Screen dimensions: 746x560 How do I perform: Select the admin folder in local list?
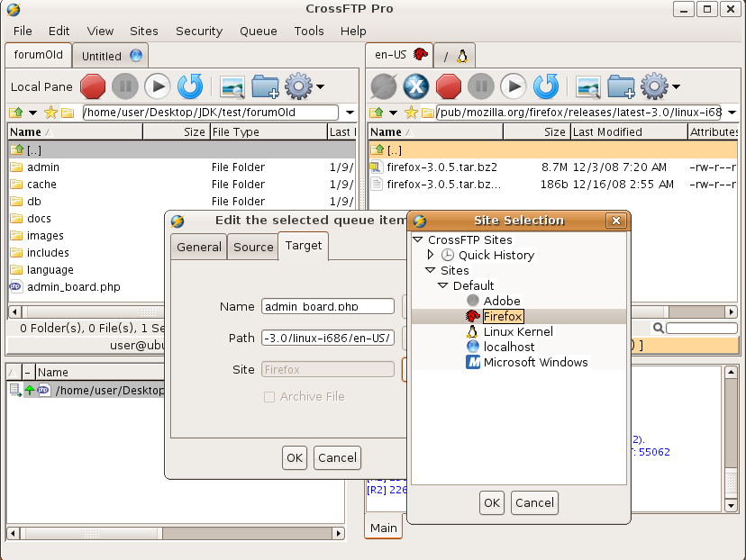click(x=43, y=167)
